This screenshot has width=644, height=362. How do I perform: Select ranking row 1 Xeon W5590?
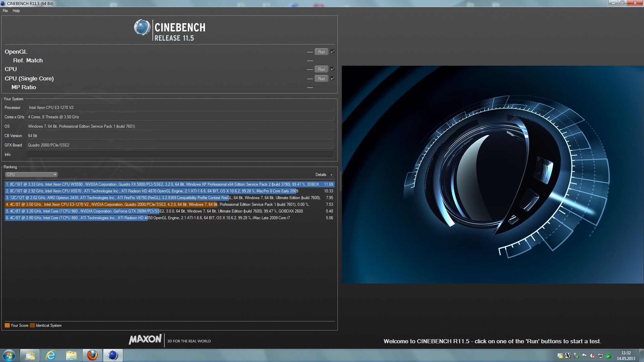click(x=169, y=184)
